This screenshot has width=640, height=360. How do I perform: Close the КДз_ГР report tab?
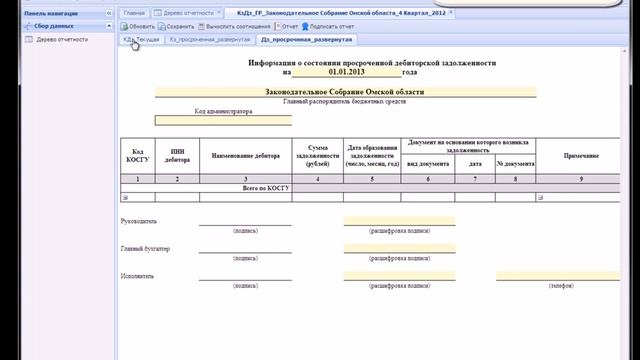pyautogui.click(x=451, y=13)
